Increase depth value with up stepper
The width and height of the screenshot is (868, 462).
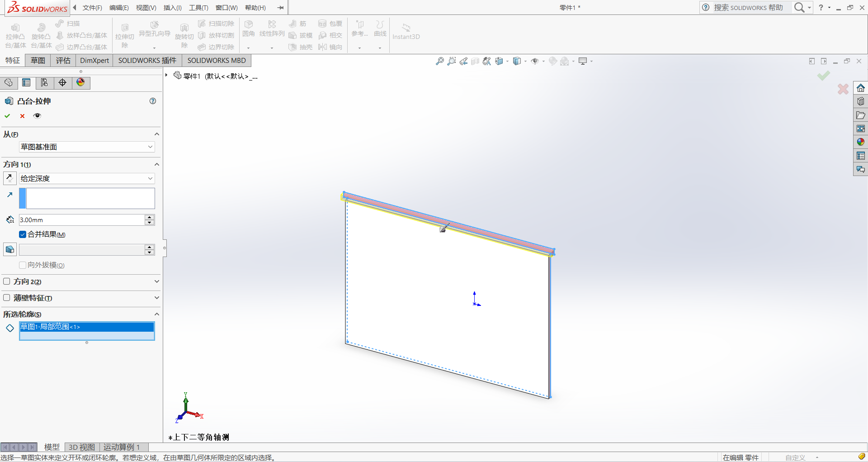150,217
